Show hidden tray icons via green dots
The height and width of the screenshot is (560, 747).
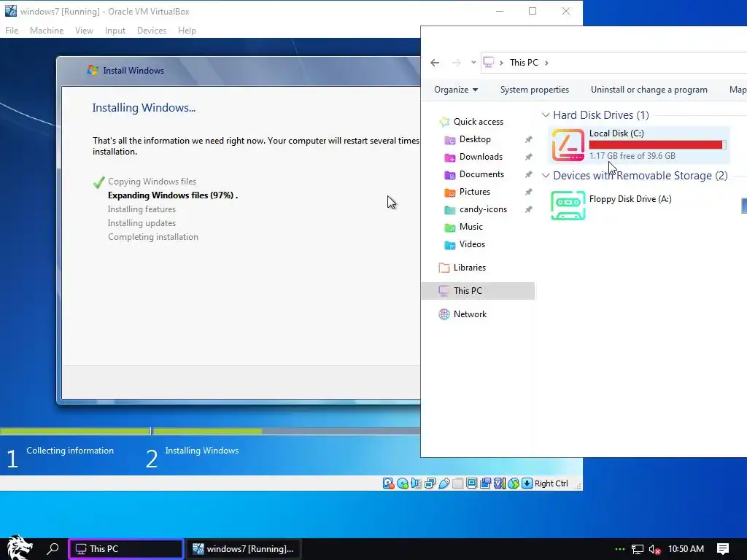pos(620,549)
